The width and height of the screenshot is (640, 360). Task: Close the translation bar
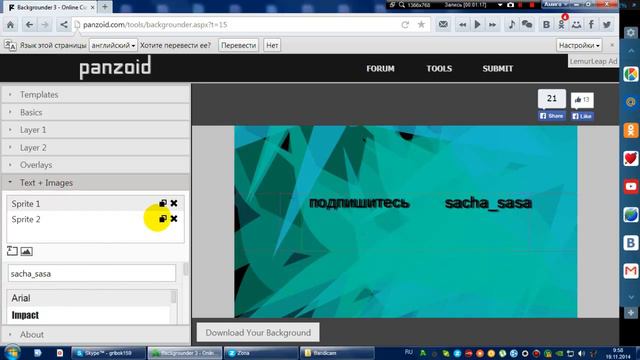pos(612,45)
